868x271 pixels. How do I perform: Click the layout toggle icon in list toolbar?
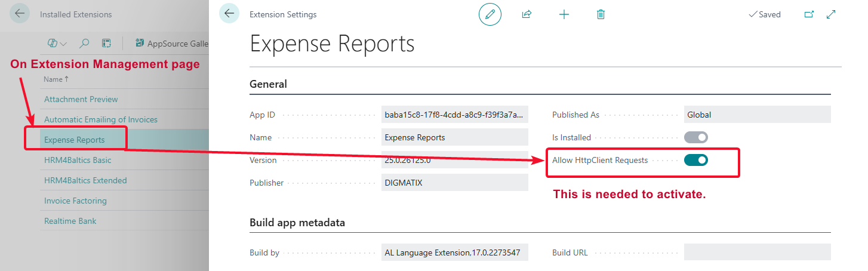point(106,43)
